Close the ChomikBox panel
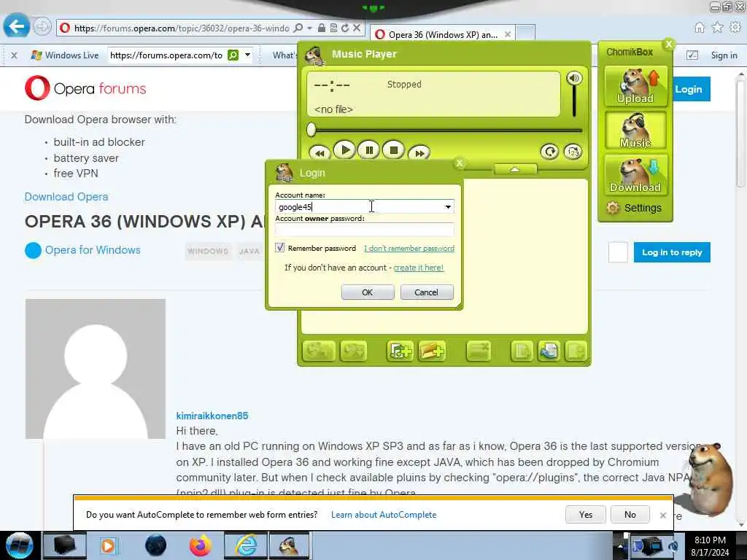 point(669,44)
